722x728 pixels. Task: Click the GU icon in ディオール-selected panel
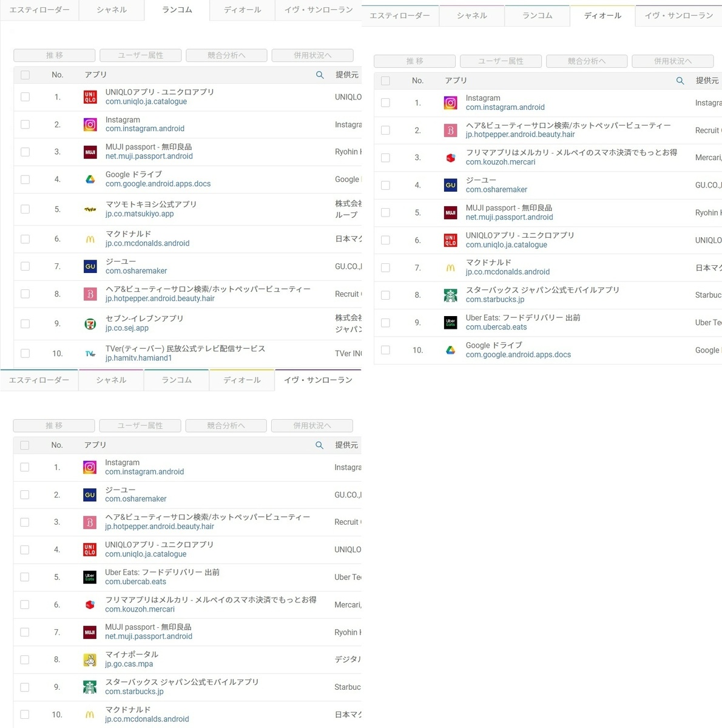[x=450, y=185]
